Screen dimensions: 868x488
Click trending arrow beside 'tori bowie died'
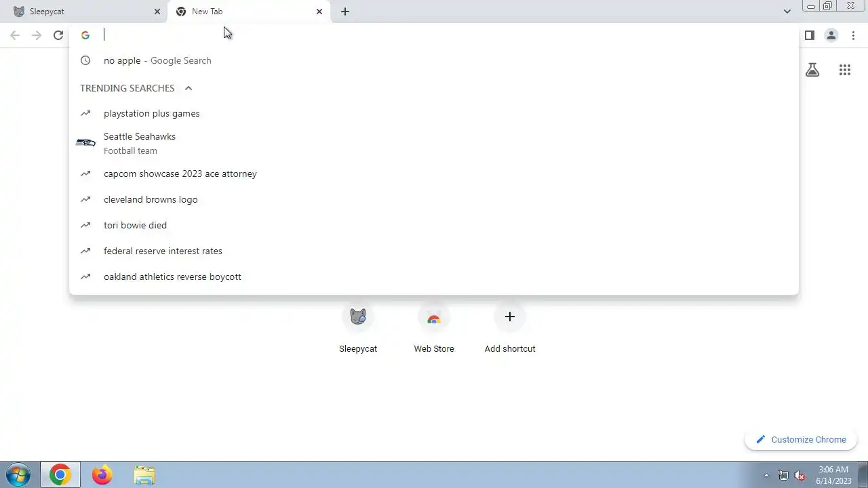click(85, 225)
